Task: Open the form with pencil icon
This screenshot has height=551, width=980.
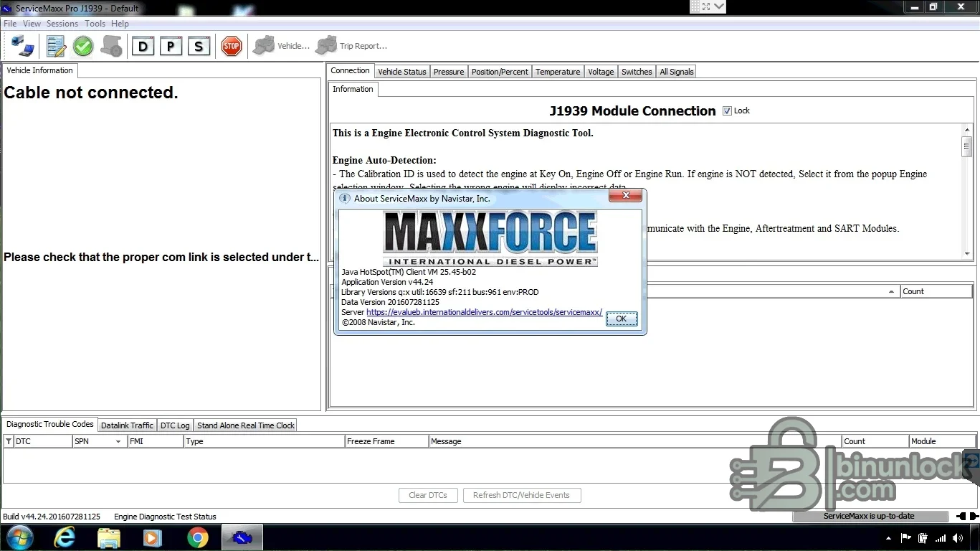Action: [56, 47]
